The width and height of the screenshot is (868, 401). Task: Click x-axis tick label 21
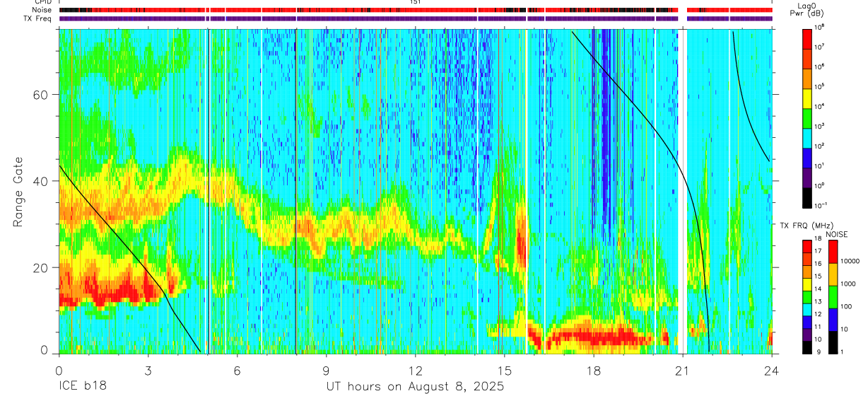[682, 370]
